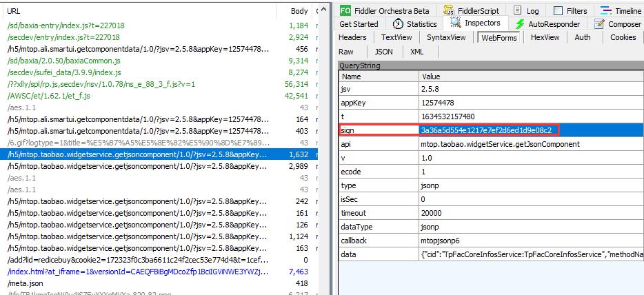Click the Fiddler Orchestra FO icon

345,10
